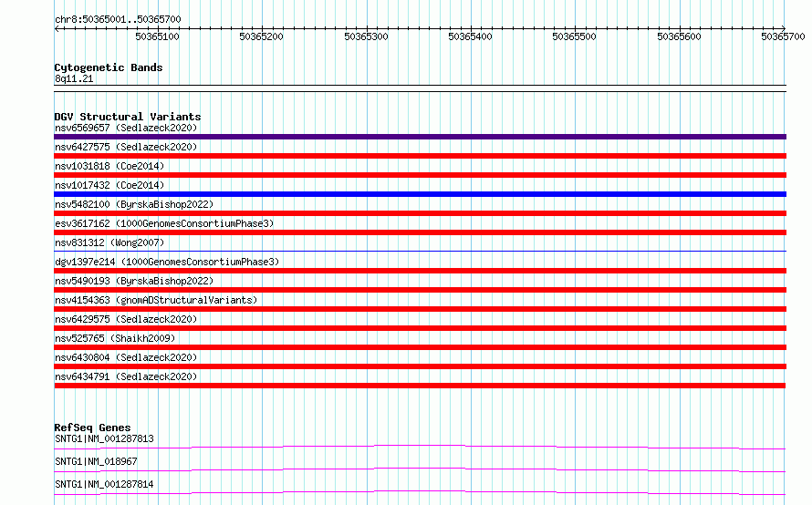
Task: Click ruler position 50365200
Action: coord(262,36)
